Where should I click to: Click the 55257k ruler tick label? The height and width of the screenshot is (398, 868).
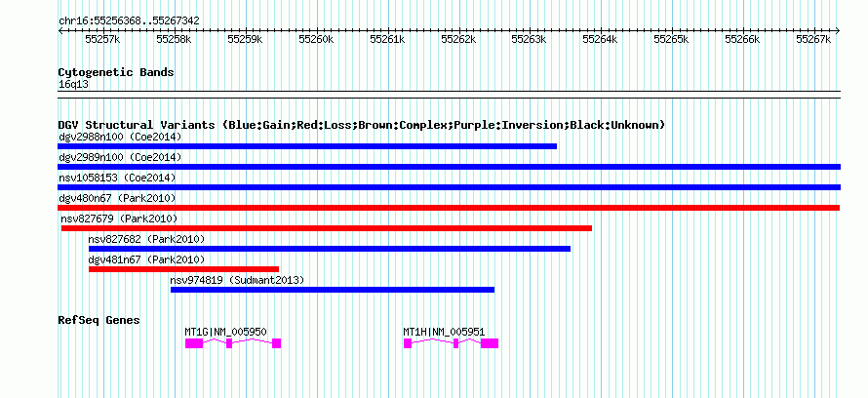coord(102,39)
